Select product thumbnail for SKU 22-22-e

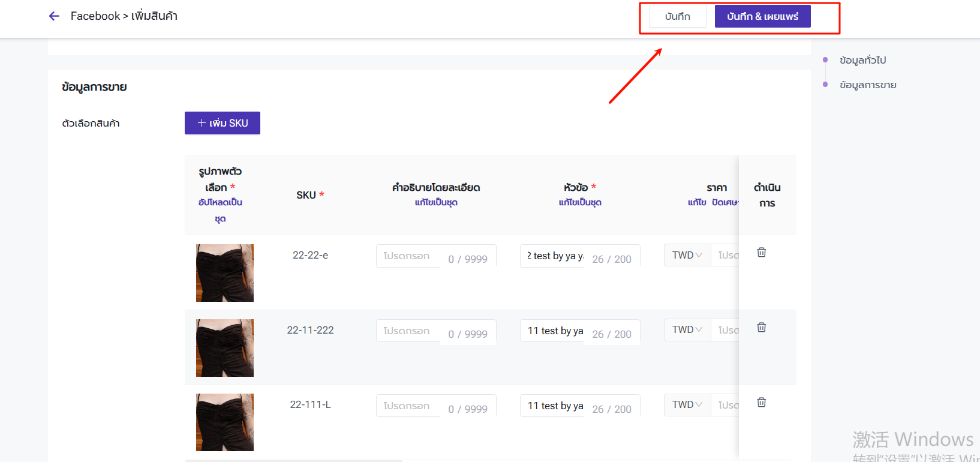[225, 273]
